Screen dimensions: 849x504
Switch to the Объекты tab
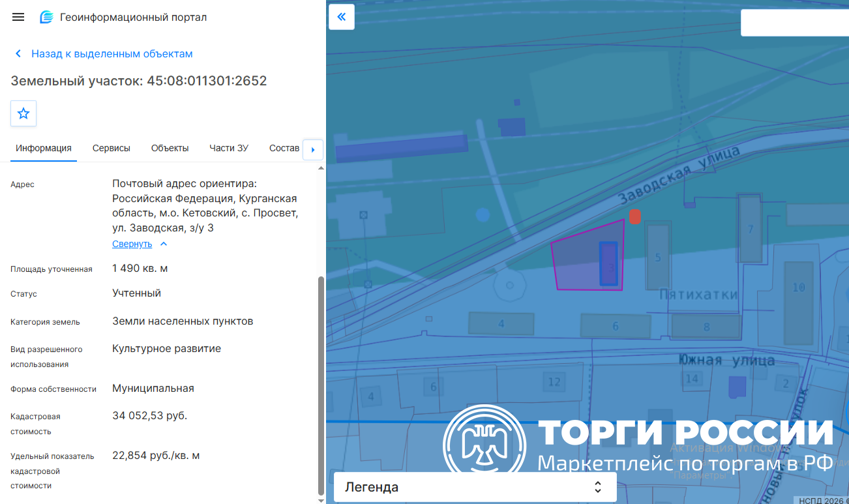(x=170, y=148)
